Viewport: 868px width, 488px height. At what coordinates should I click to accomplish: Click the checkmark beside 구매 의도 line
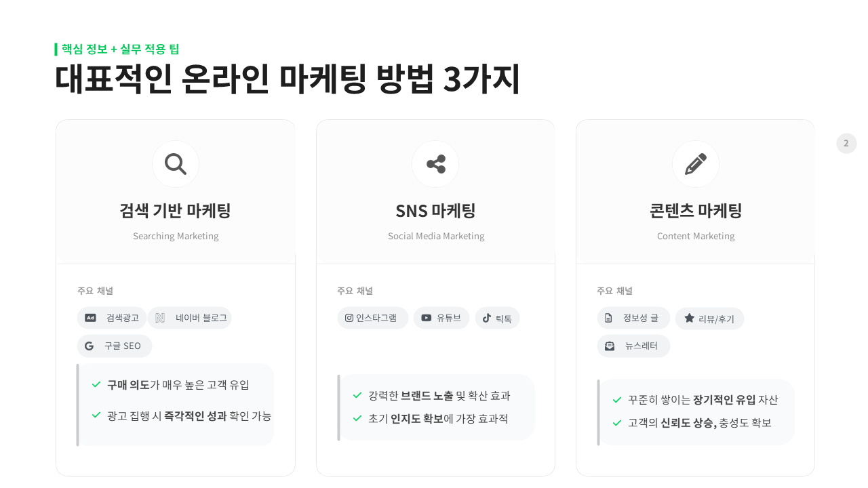[x=96, y=384]
